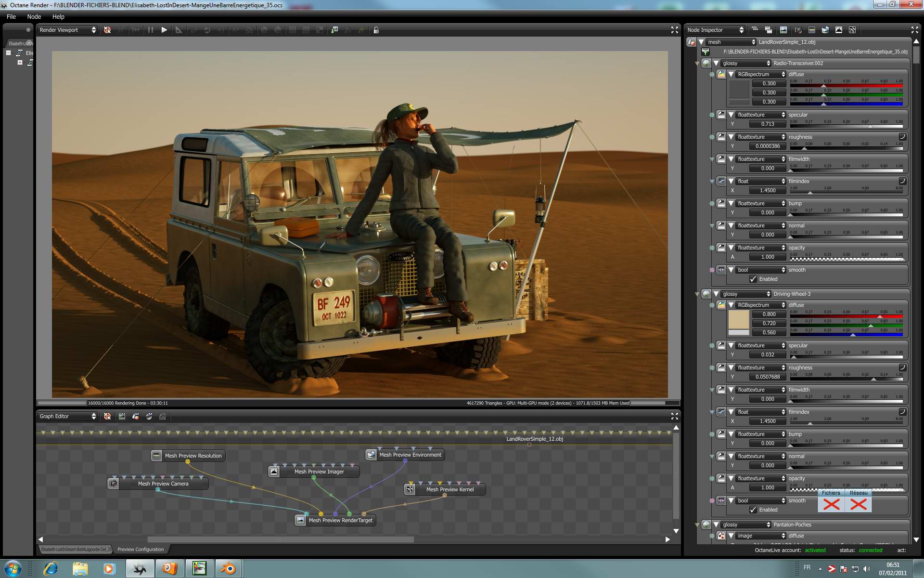
Task: Click Mesh Preview Camera node icon
Action: tap(113, 484)
